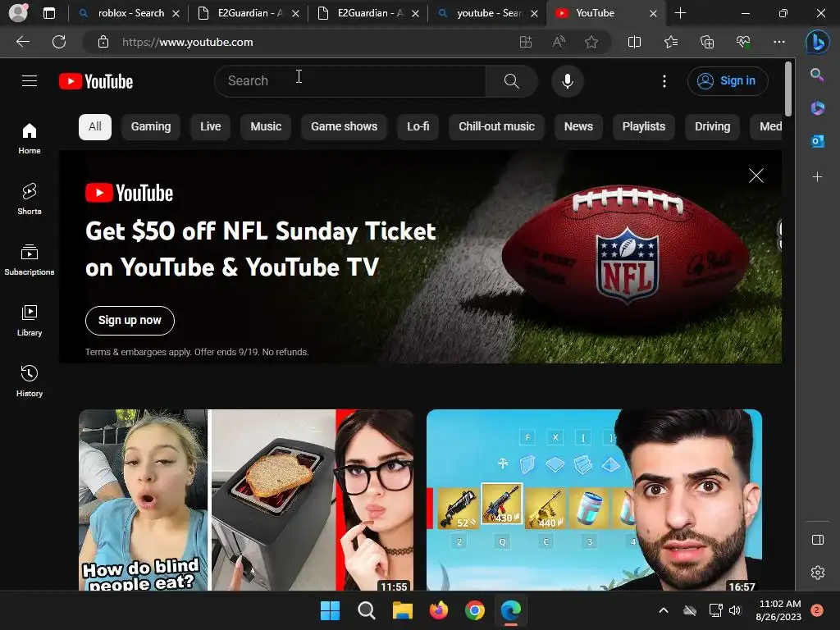Close the YouTube browser tab

pyautogui.click(x=653, y=13)
